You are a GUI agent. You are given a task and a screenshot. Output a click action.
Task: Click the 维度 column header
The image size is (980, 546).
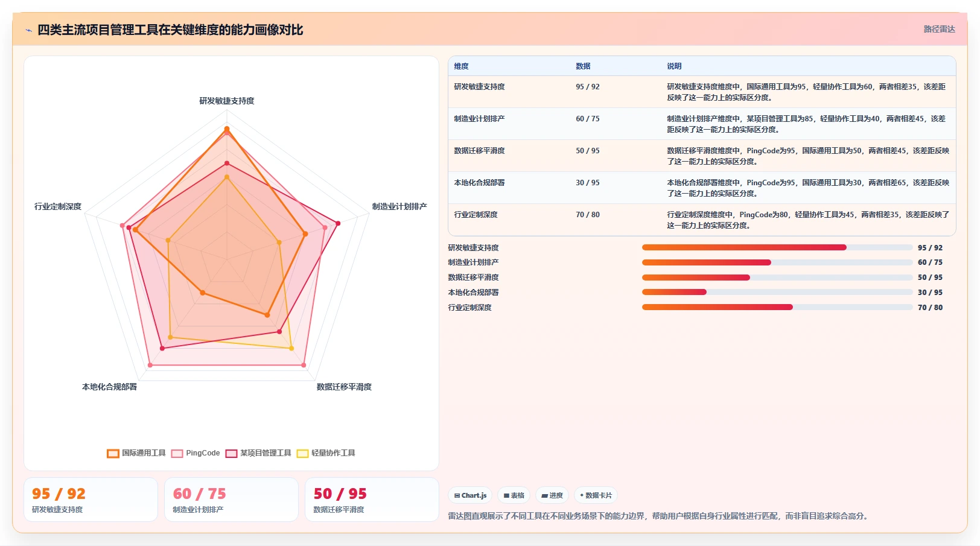(462, 66)
